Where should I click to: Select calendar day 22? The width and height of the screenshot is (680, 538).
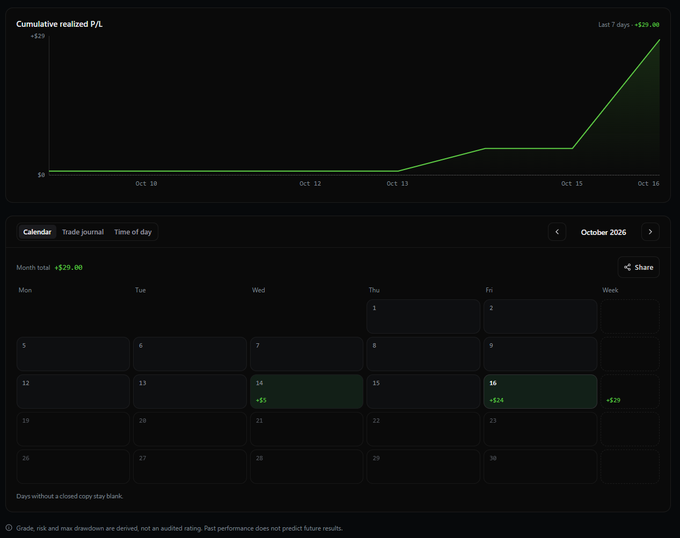(423, 429)
